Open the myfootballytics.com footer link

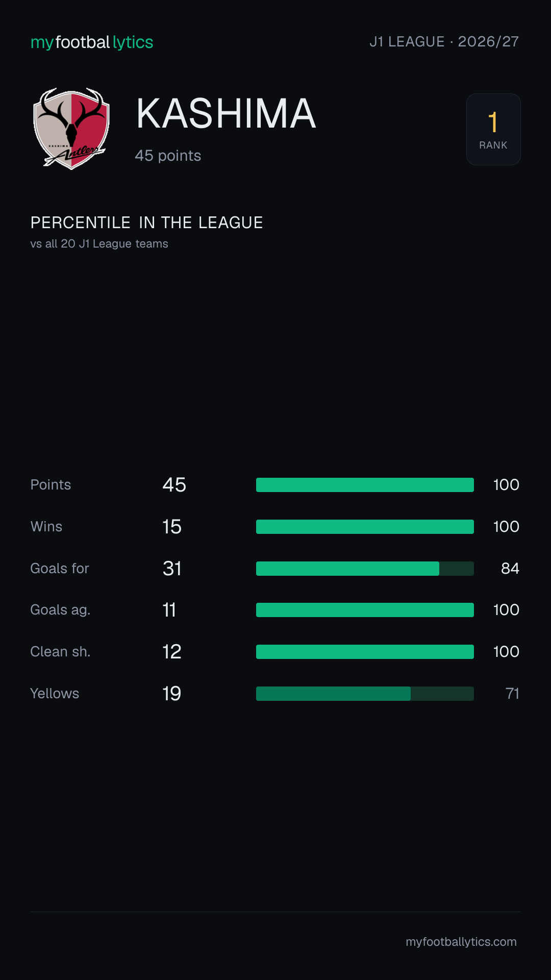(x=461, y=942)
